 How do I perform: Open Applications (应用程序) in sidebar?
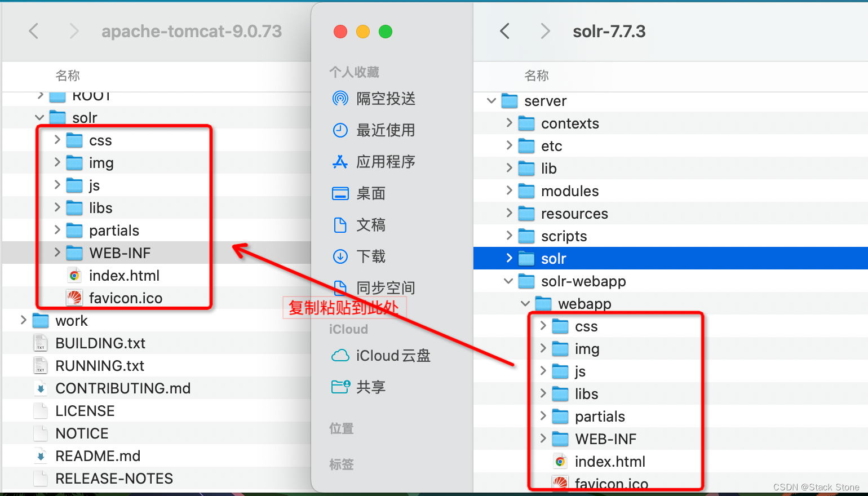coord(374,162)
